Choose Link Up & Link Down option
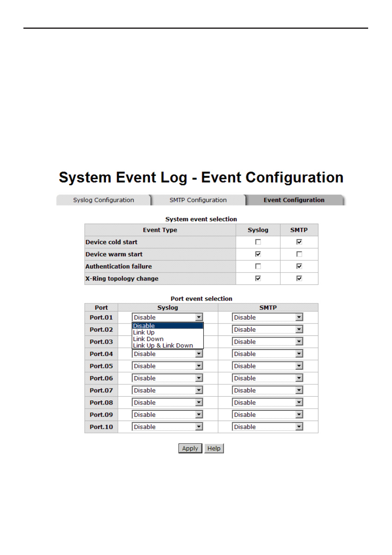392x555 pixels. 168,345
